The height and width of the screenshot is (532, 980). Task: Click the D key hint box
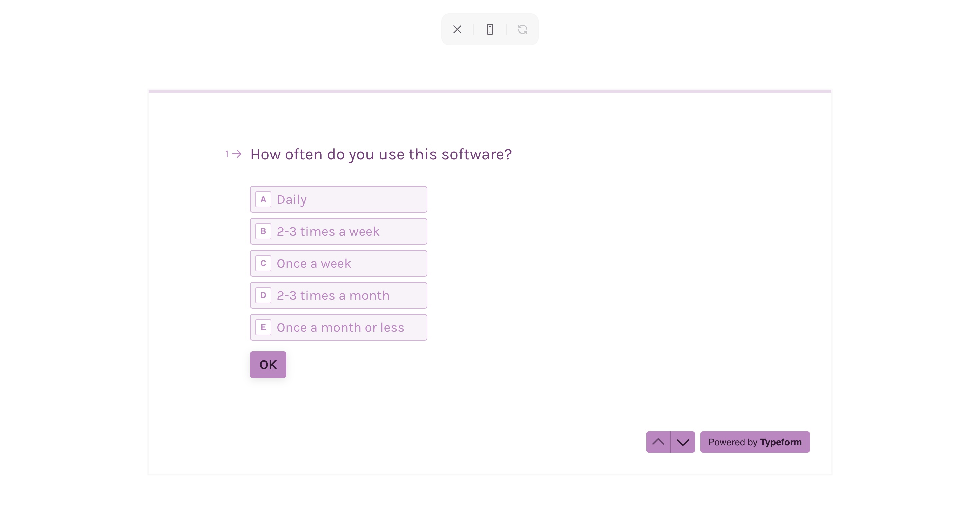pos(263,295)
